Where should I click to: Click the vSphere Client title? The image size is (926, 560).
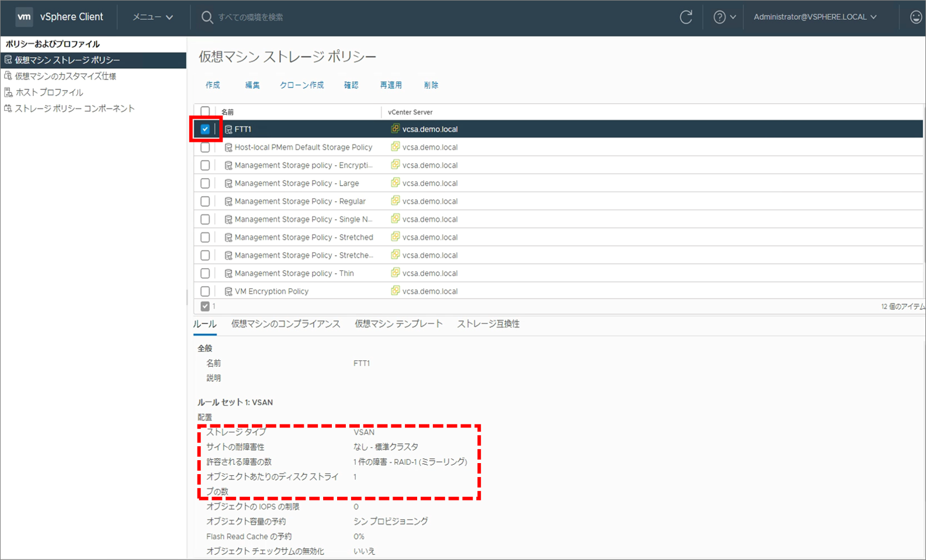coord(71,17)
